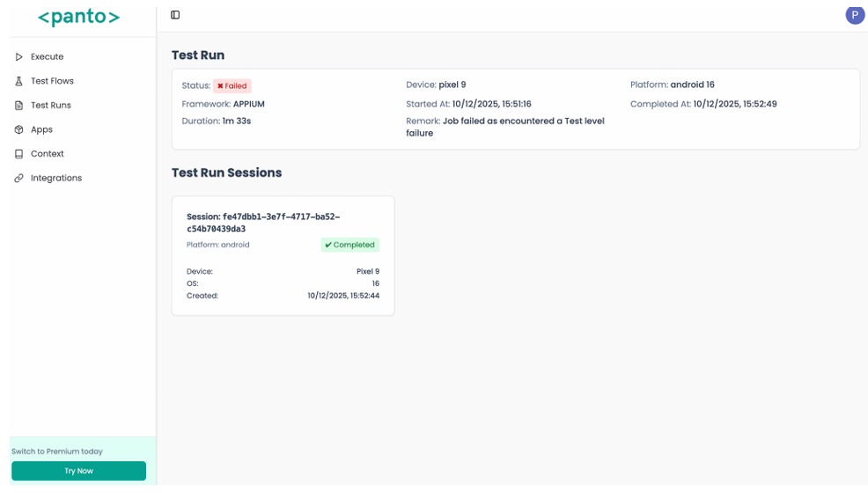Click the red Failed status badge
The width and height of the screenshot is (868, 493).
(232, 86)
